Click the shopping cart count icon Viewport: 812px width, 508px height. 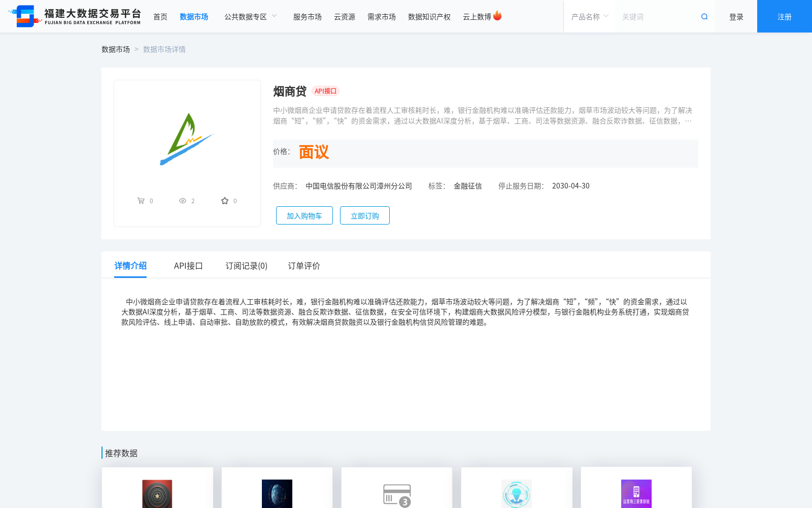(x=141, y=201)
